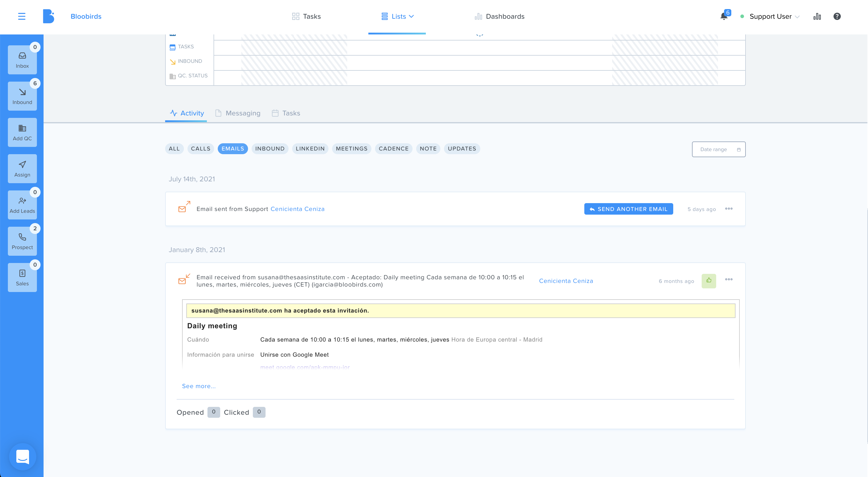Switch to the Tasks tab below timeline
This screenshot has height=477, width=868.
pyautogui.click(x=286, y=113)
